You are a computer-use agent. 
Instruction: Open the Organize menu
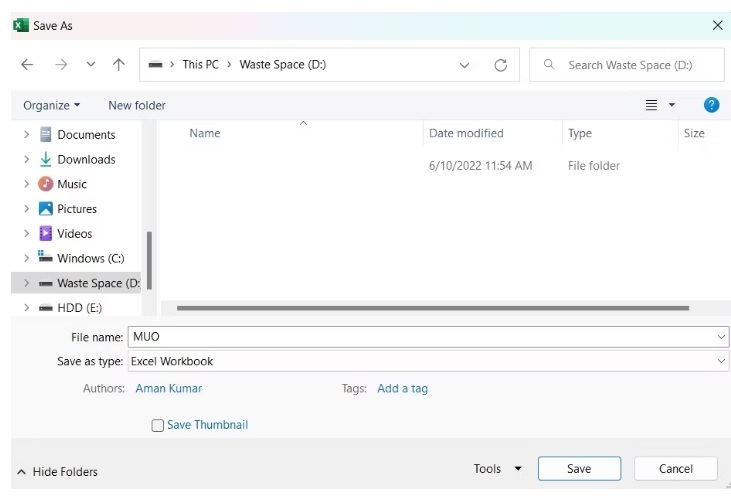tap(51, 105)
